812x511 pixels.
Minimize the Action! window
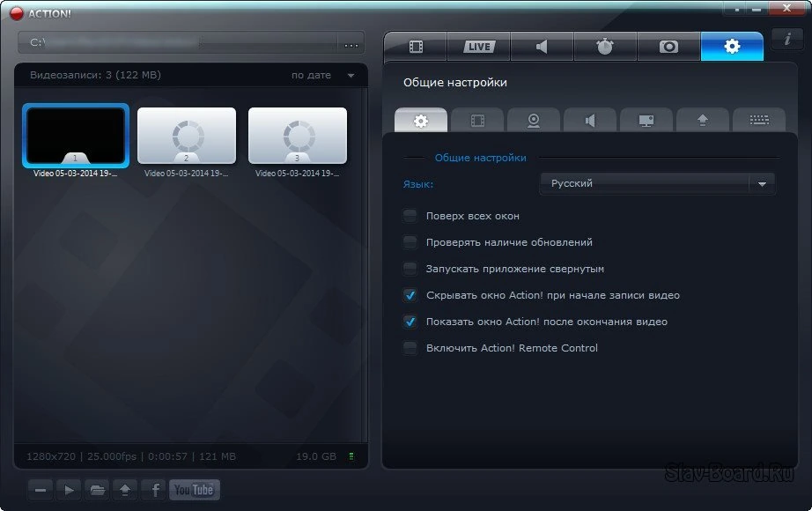pos(757,9)
